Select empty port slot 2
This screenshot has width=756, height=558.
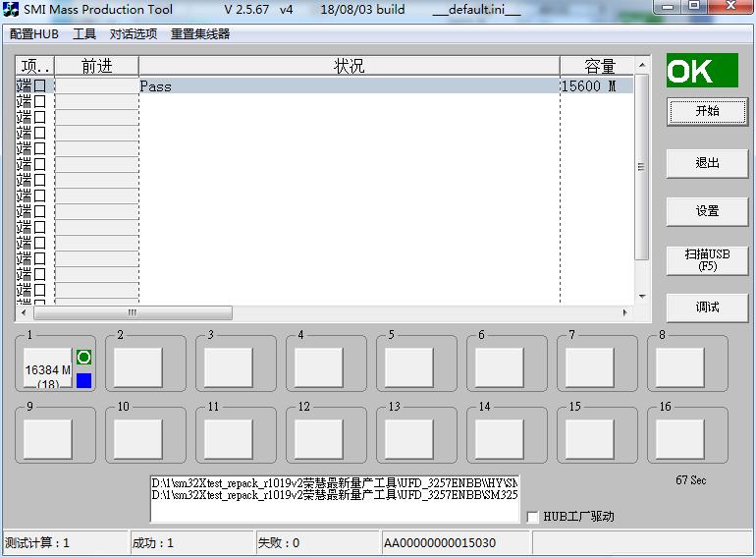coord(137,367)
